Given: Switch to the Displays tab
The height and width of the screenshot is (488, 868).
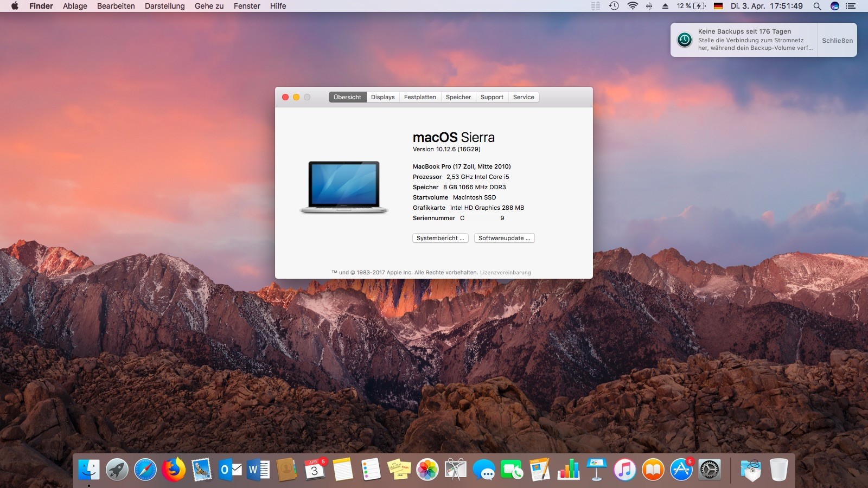Looking at the screenshot, I should click(x=383, y=97).
